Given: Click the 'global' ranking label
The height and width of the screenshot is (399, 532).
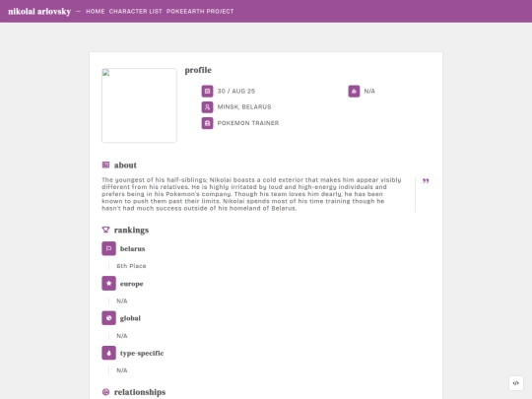Looking at the screenshot, I should click(x=130, y=318).
